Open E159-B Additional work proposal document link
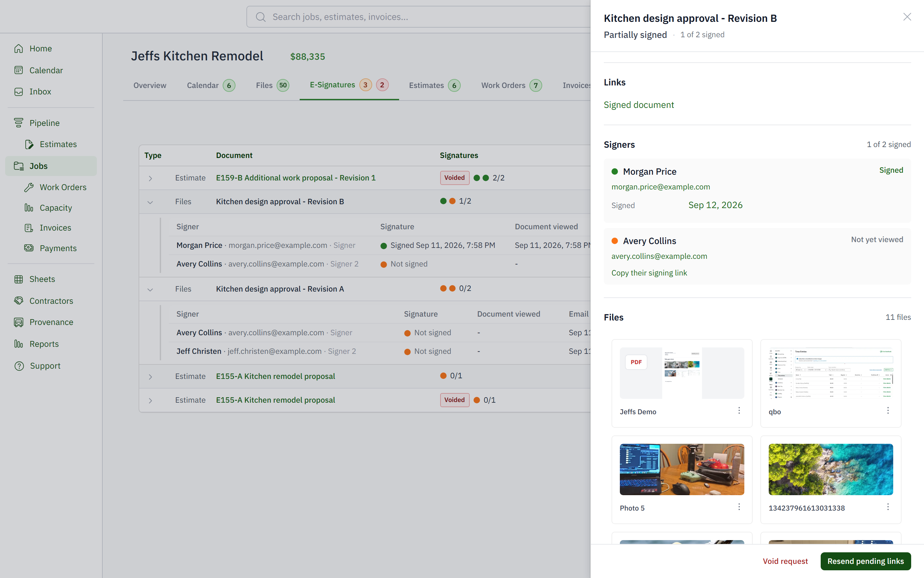The width and height of the screenshot is (924, 578). click(296, 178)
